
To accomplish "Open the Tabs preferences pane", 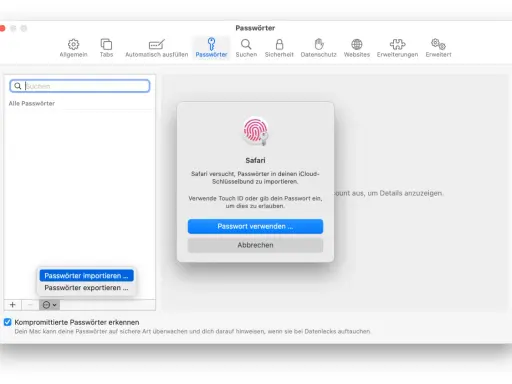I will click(106, 48).
